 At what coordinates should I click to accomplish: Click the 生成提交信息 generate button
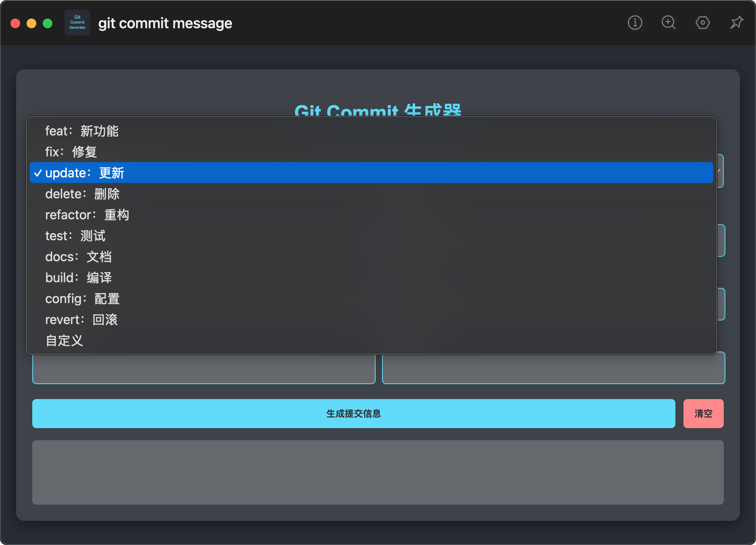354,414
